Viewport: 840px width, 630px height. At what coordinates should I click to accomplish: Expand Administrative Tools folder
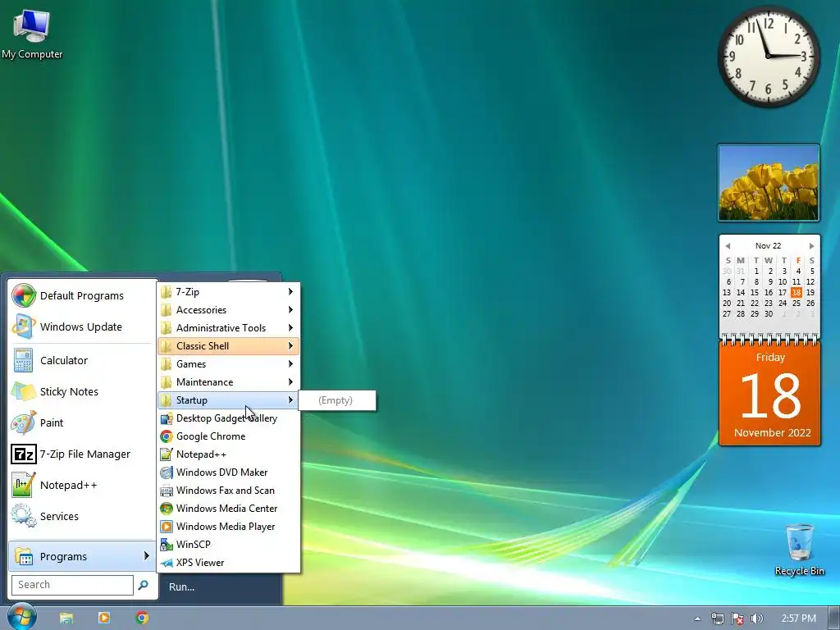coord(228,328)
